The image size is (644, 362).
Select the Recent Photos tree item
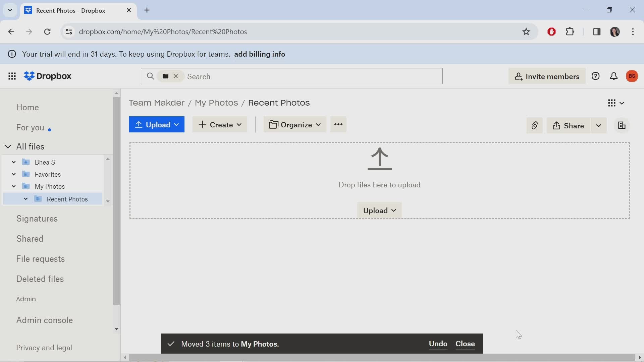[67, 199]
